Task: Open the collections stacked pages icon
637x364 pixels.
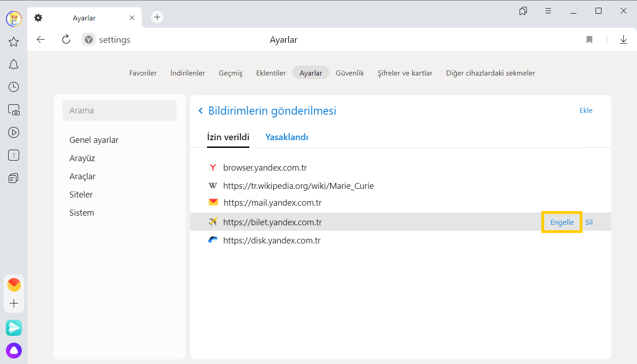Action: pyautogui.click(x=14, y=178)
